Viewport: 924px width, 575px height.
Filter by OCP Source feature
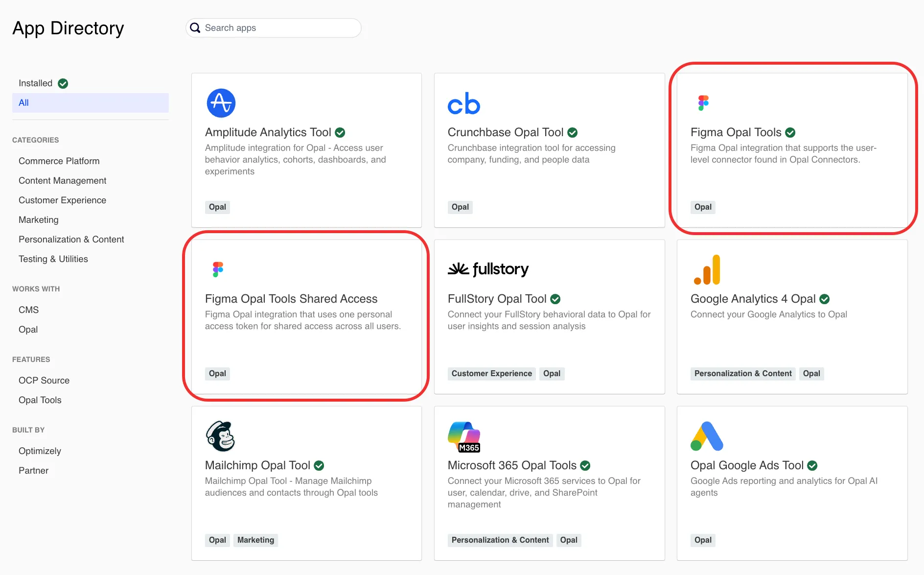click(x=44, y=381)
